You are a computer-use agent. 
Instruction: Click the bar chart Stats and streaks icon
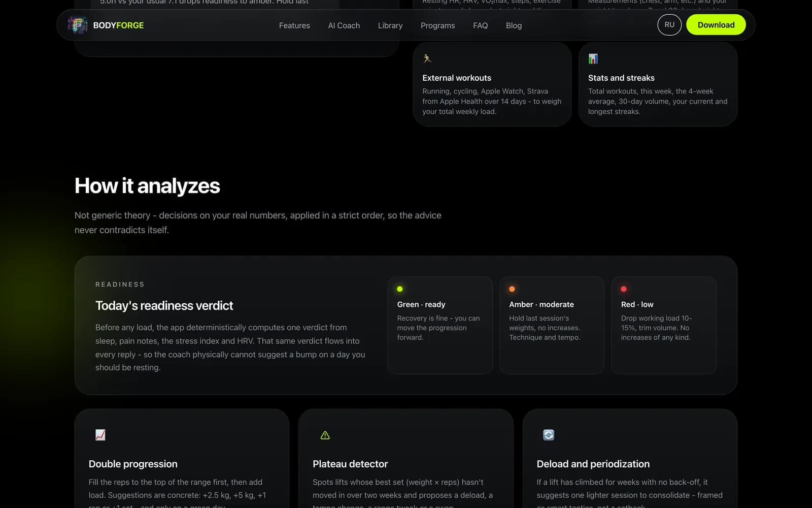593,59
